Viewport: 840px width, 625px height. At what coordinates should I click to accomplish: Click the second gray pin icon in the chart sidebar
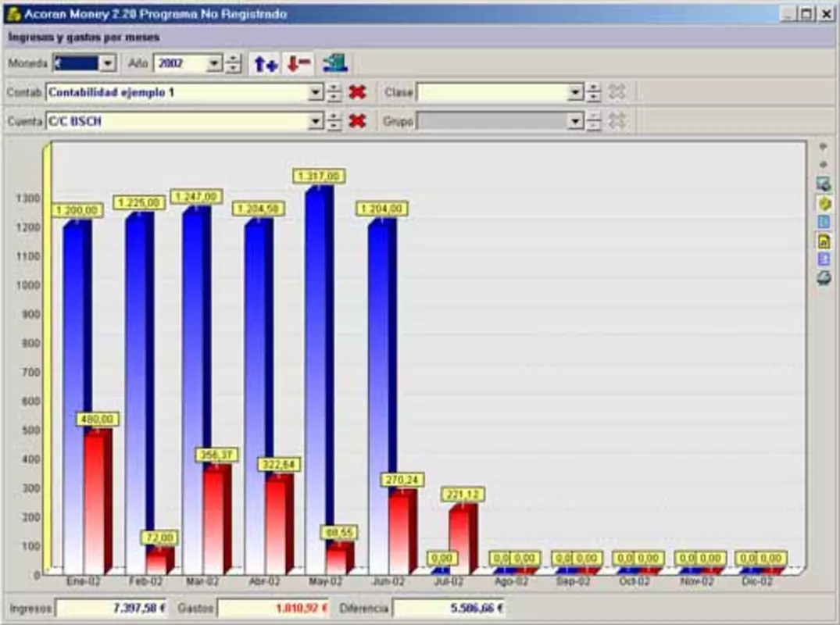[824, 165]
